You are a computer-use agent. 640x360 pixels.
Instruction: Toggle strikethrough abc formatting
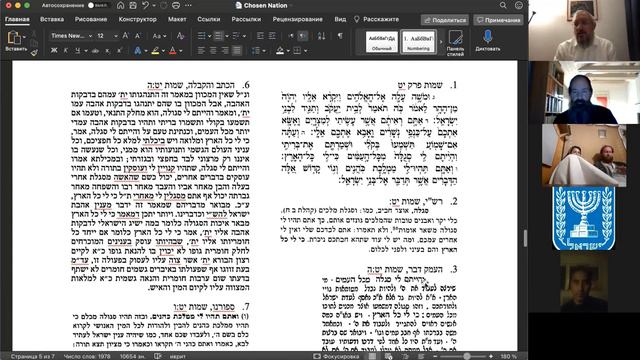(96, 51)
